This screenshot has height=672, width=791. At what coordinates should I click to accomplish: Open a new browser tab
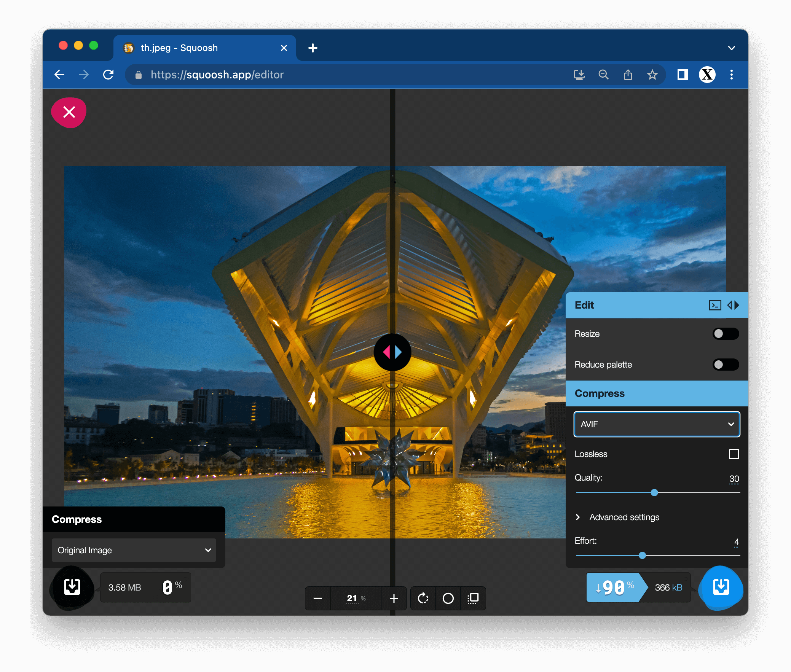313,48
